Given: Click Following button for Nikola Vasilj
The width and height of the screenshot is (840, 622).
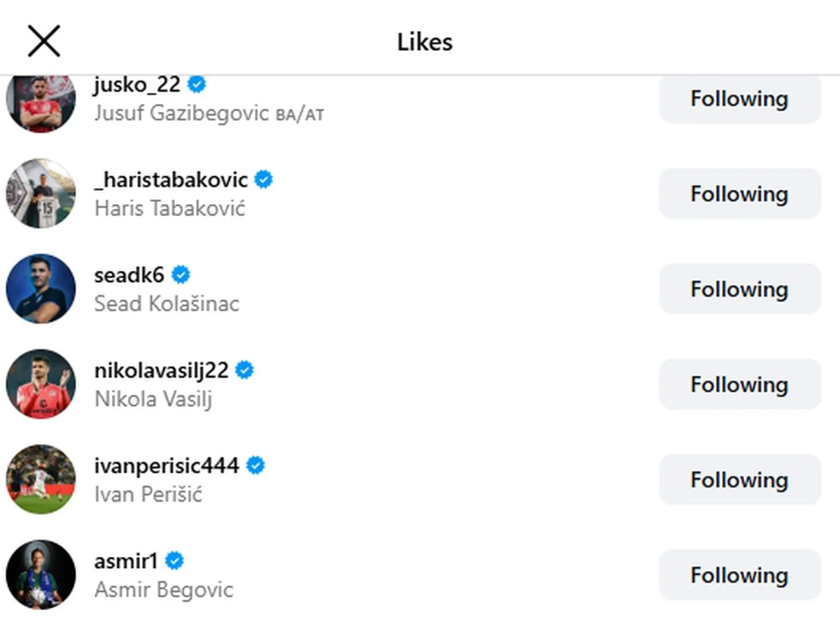Looking at the screenshot, I should 739,384.
